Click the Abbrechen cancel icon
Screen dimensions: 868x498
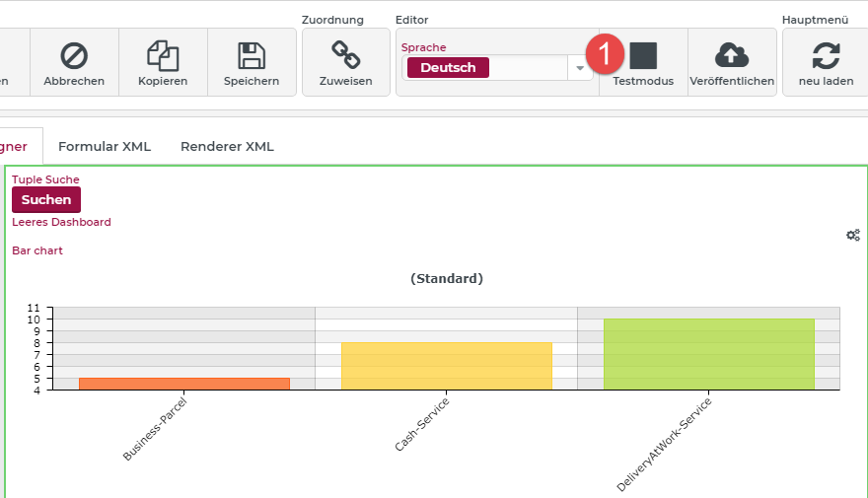click(74, 55)
